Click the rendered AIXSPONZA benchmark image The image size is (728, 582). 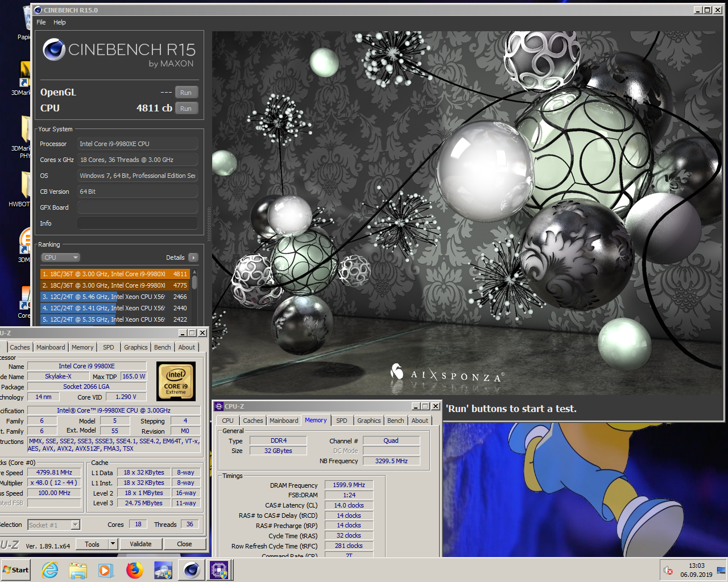click(466, 213)
